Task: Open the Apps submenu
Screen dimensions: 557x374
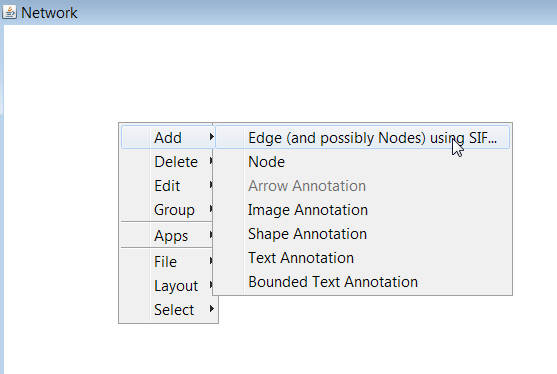Action: 167,235
